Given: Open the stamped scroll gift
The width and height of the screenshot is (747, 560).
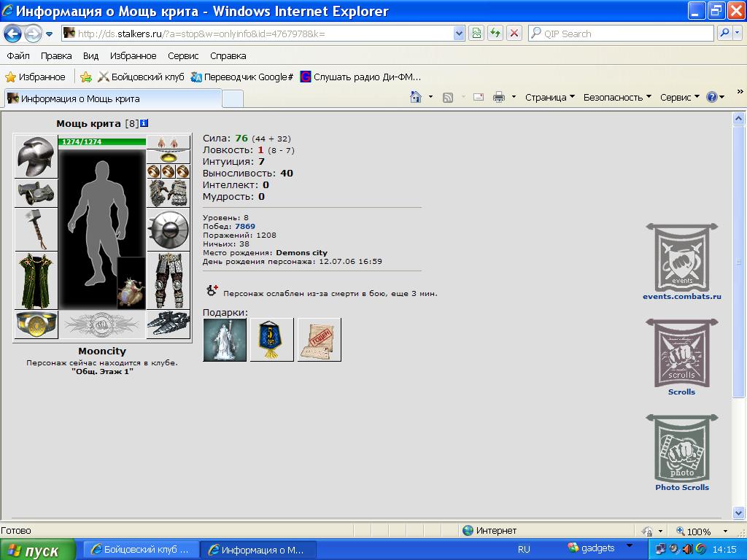Looking at the screenshot, I should 320,340.
